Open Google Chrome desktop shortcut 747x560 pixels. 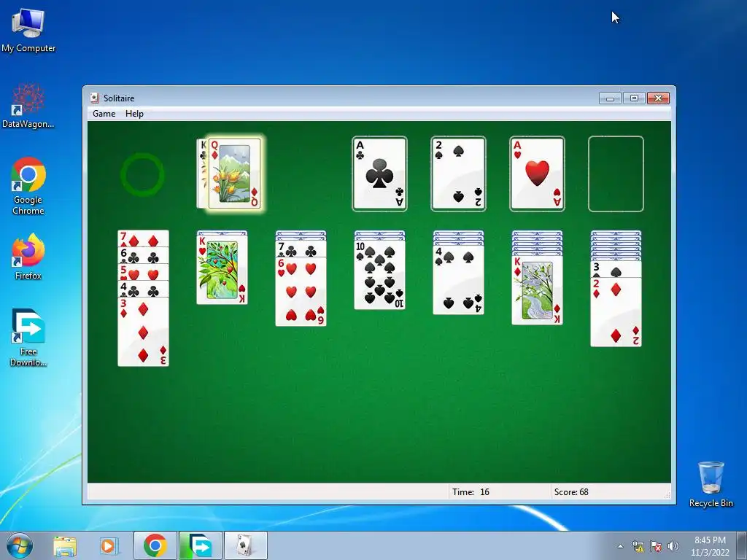[x=28, y=186]
